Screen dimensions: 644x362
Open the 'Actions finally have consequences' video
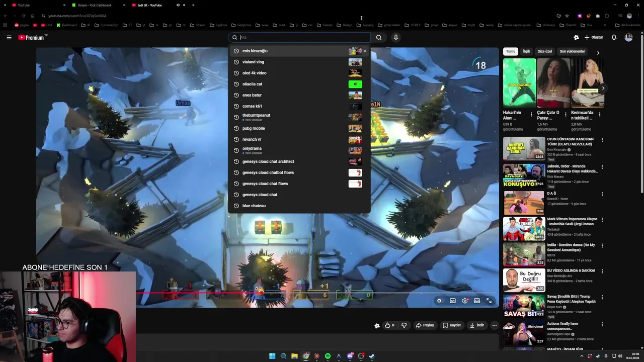pyautogui.click(x=524, y=332)
